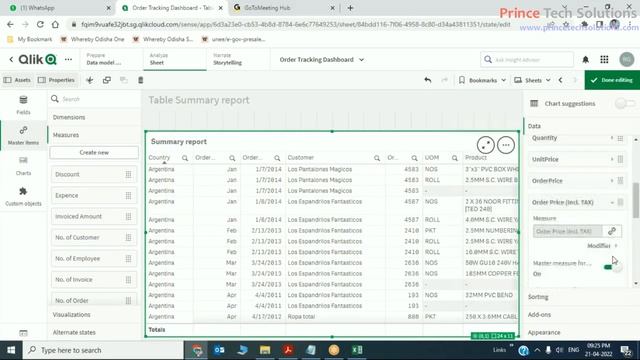
Task: Select the Expence measure
Action: 94,196
